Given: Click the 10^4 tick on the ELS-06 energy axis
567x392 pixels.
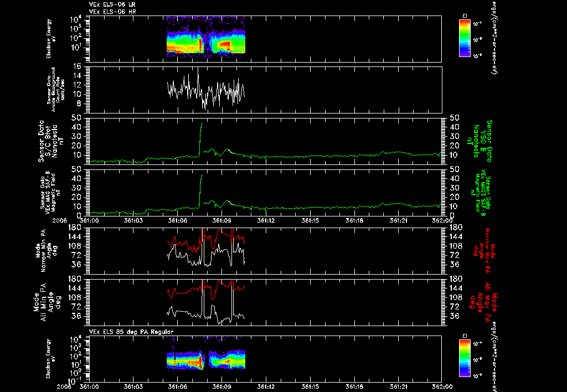Looking at the screenshot, I should (x=75, y=19).
